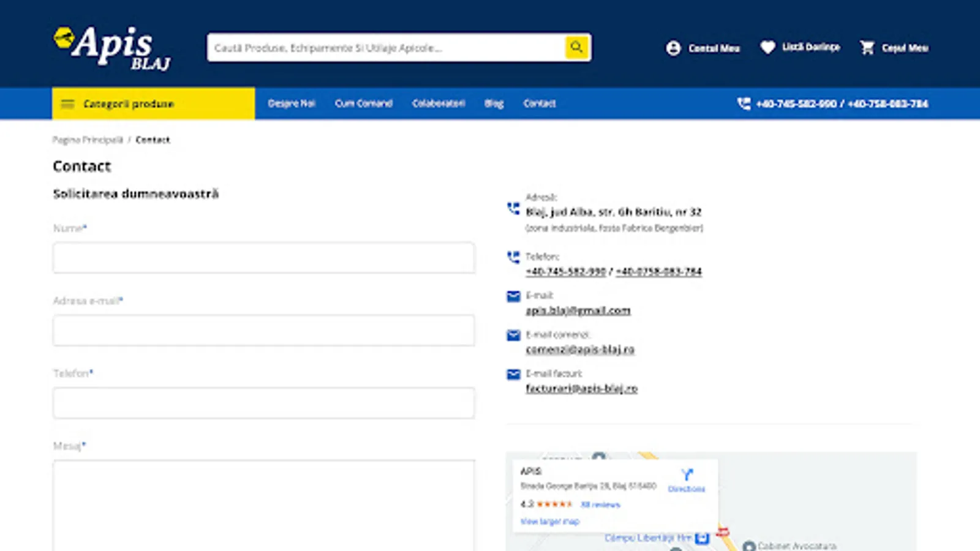Click the 'Contact' page heading
The image size is (980, 551).
point(82,167)
